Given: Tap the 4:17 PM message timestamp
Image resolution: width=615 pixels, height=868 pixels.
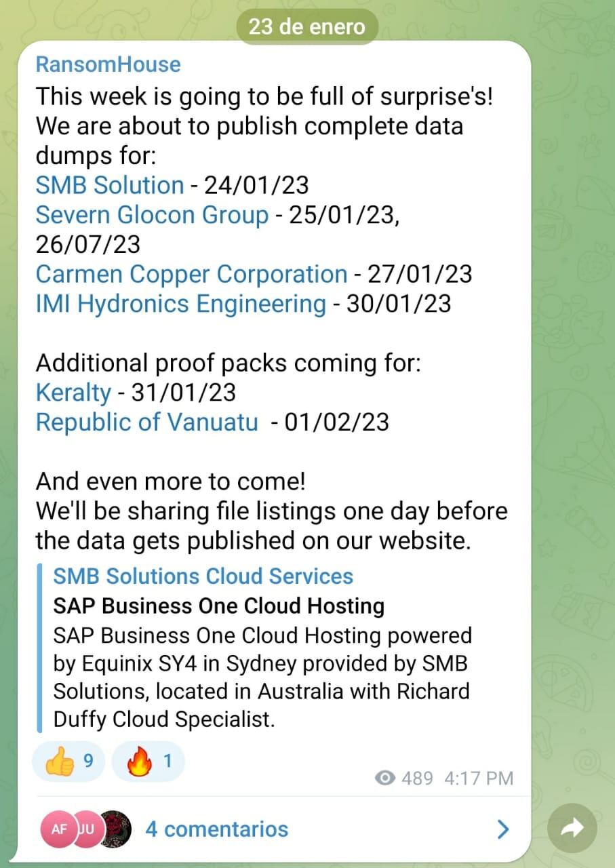Looking at the screenshot, I should pos(479,778).
